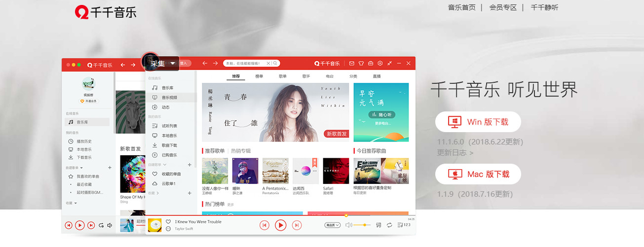
Task: Clear the search box with the X
Action: coord(268,64)
